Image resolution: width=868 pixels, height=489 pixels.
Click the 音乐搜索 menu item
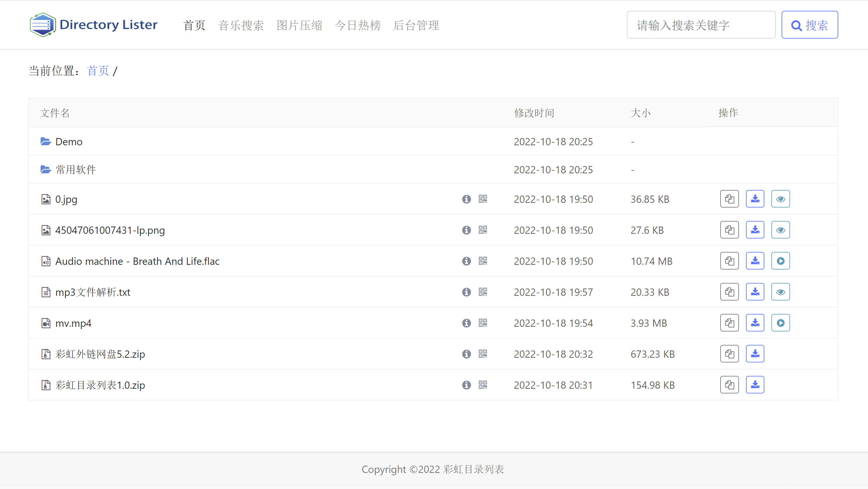coord(241,25)
